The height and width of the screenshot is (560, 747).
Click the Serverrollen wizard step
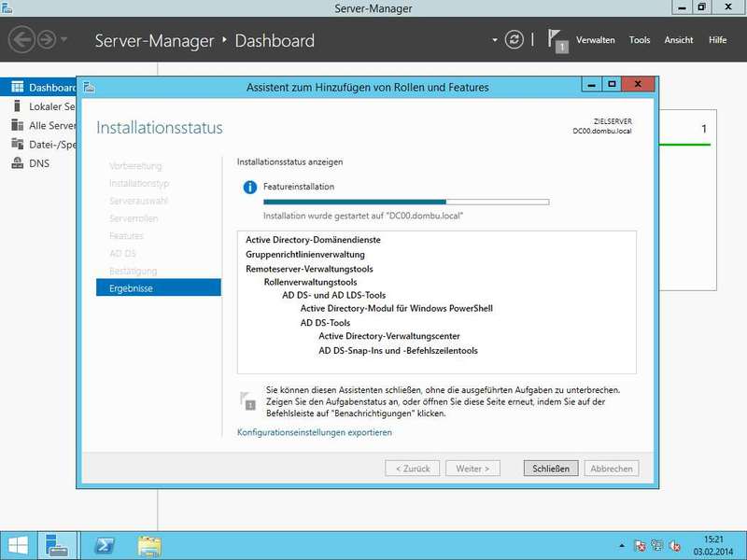tap(134, 218)
